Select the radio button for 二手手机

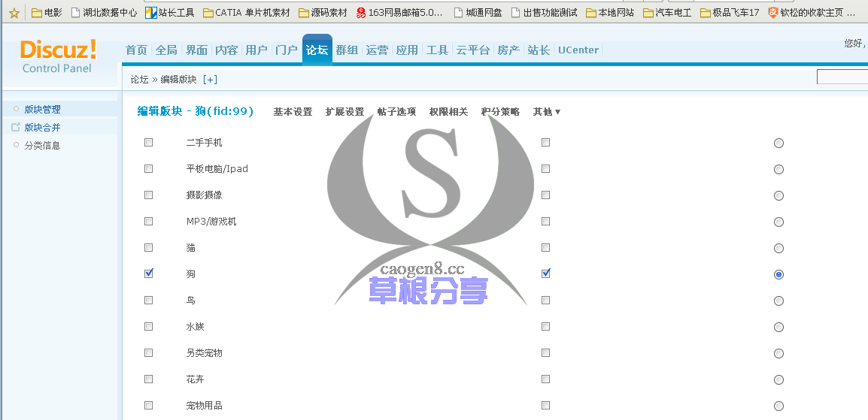(779, 144)
